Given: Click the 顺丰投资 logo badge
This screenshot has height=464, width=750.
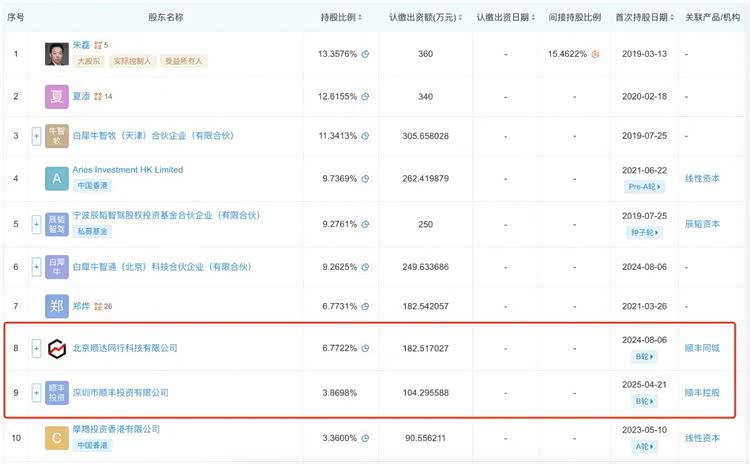Looking at the screenshot, I should tap(57, 393).
